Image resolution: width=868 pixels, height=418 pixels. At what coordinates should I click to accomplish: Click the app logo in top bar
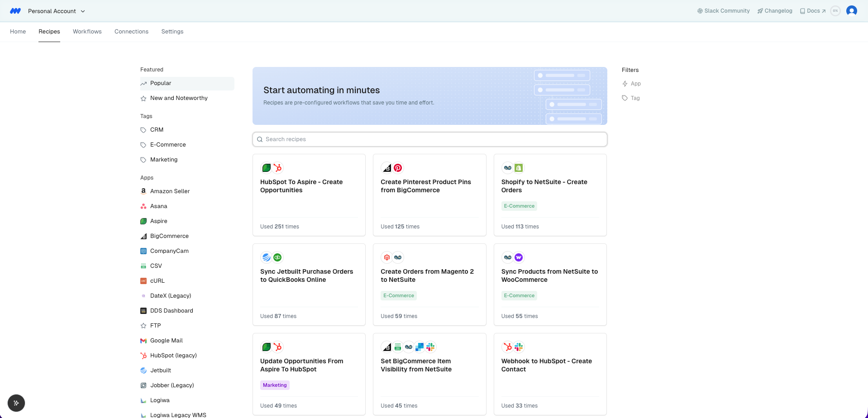point(15,11)
